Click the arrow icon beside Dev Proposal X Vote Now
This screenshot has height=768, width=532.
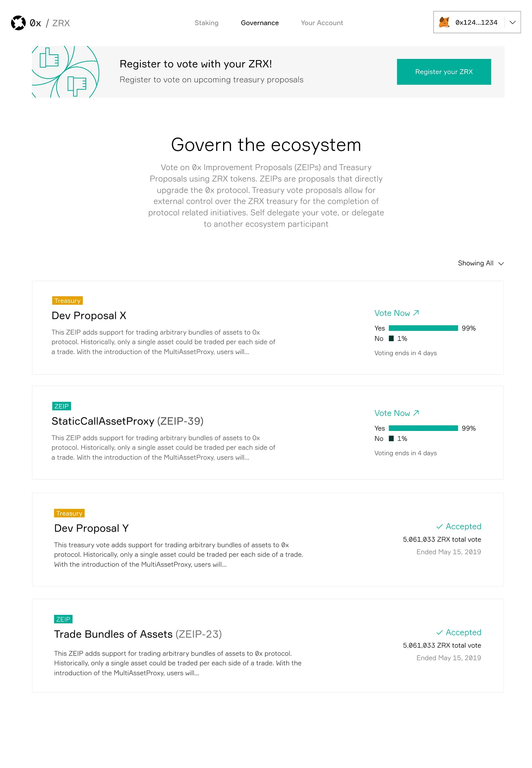416,313
